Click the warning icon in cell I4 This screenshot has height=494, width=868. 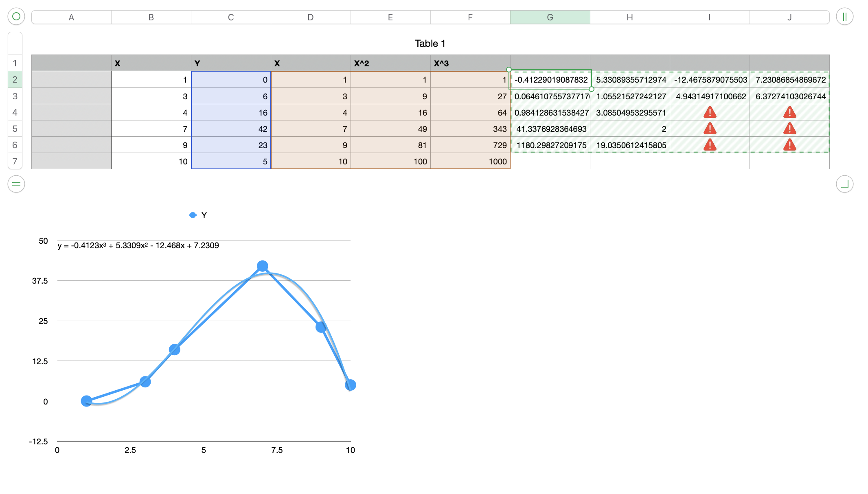[710, 112]
